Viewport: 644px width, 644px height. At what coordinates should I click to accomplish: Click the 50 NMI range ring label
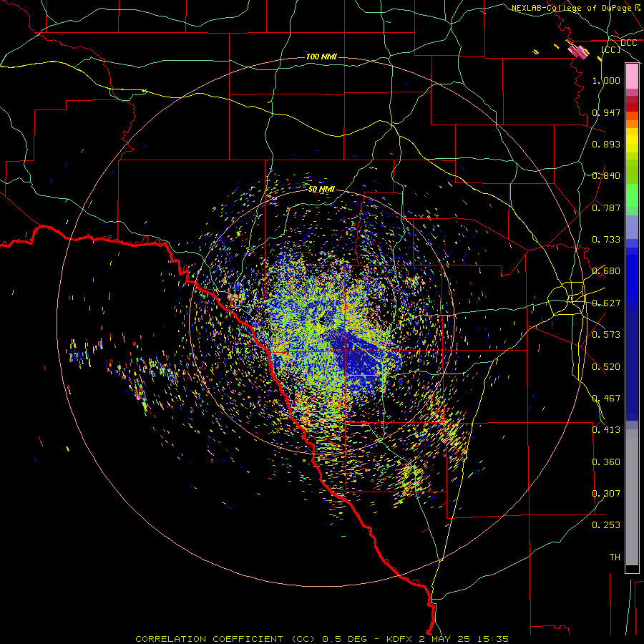[321, 189]
